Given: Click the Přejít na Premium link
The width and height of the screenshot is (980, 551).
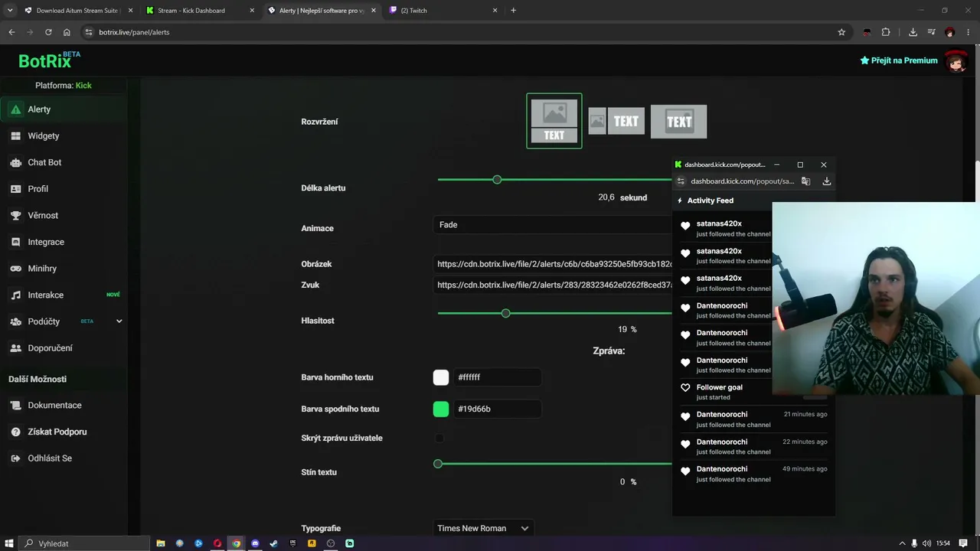Looking at the screenshot, I should point(899,60).
